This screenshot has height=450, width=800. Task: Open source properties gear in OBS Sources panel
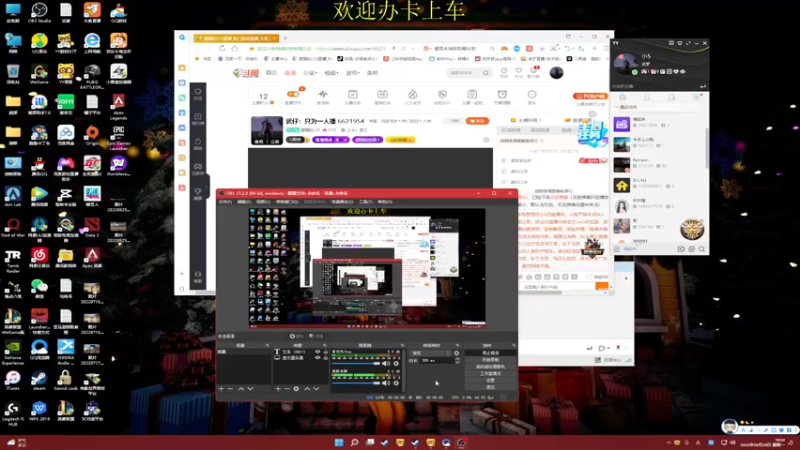[296, 389]
